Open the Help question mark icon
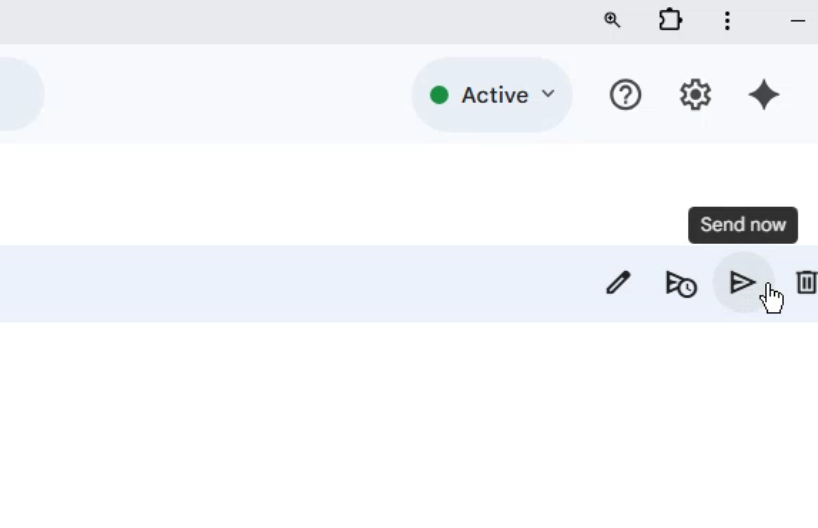818x528 pixels. (625, 95)
